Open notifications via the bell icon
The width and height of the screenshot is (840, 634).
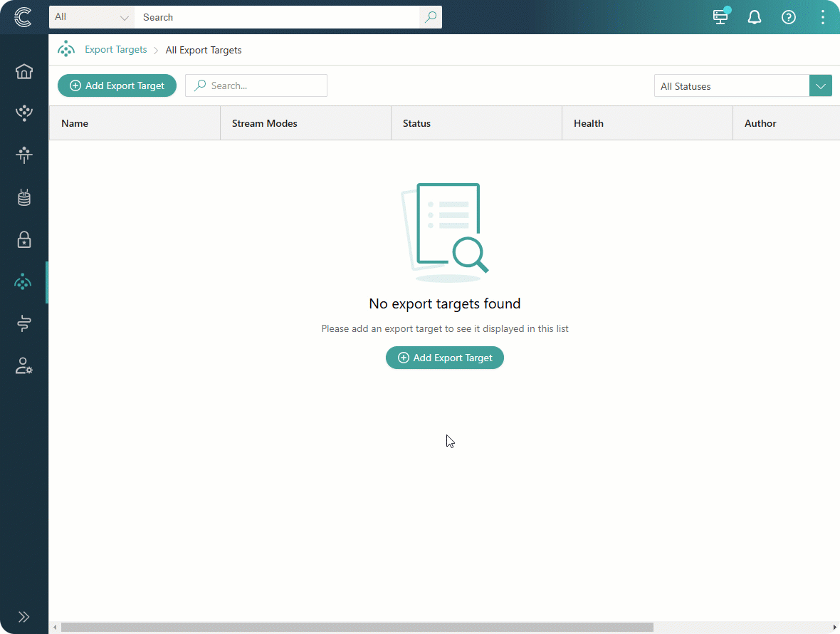[755, 17]
